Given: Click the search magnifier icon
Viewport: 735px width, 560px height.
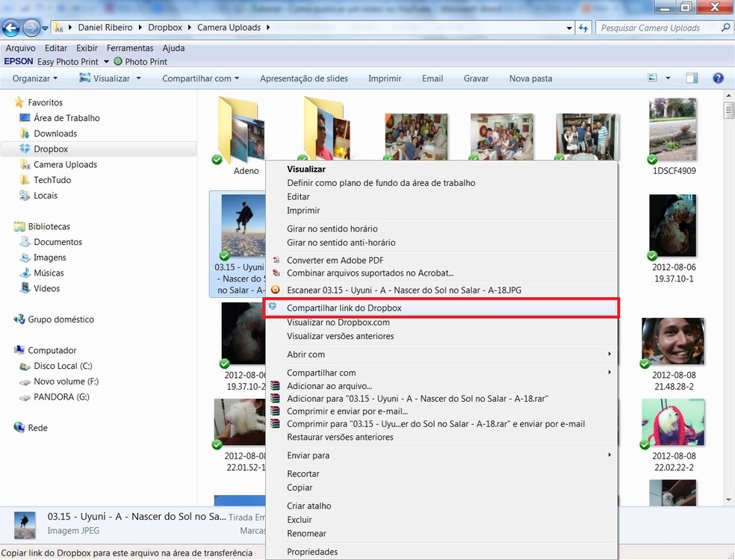Looking at the screenshot, I should coord(725,28).
